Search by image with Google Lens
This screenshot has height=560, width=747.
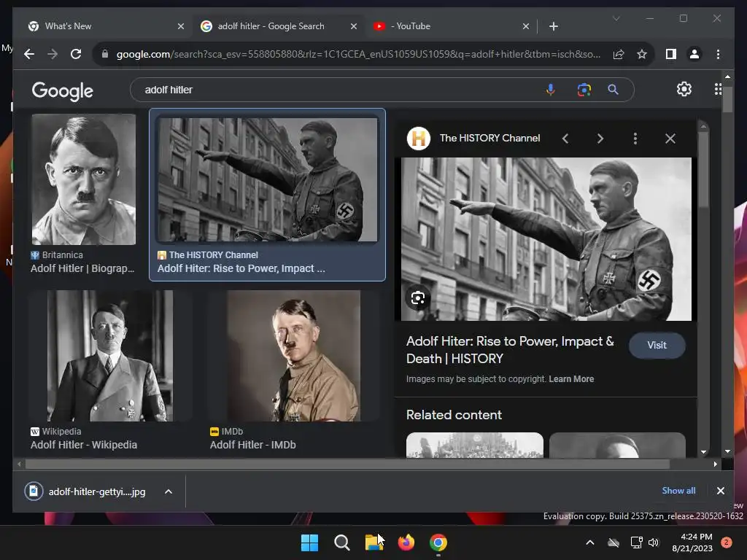pos(584,90)
